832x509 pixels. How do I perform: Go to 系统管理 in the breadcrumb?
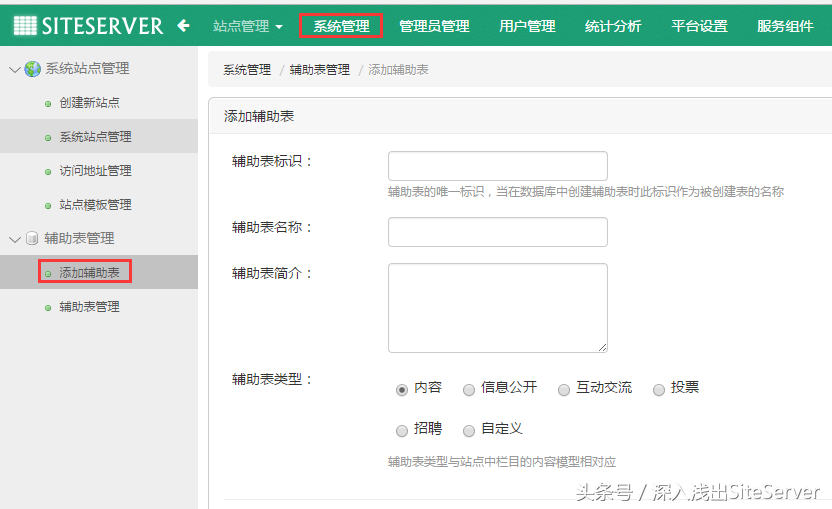[x=247, y=70]
